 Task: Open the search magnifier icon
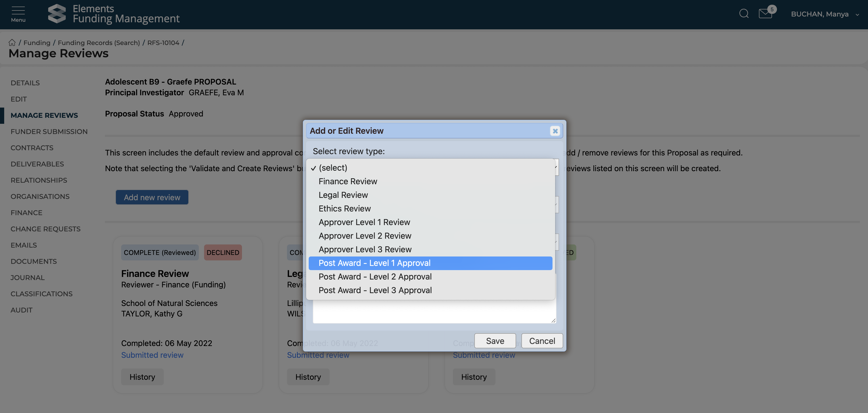click(744, 14)
